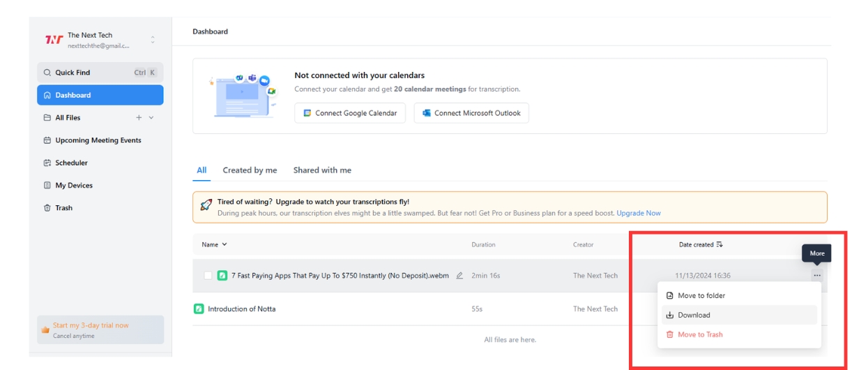868x370 pixels.
Task: Click the 2min 16s duration cell
Action: click(487, 276)
